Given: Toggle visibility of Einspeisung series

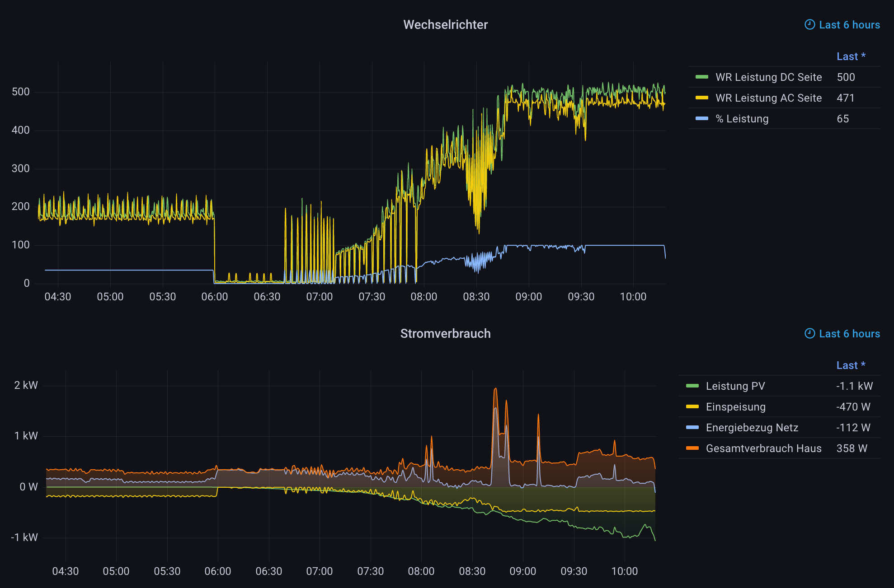Looking at the screenshot, I should pos(735,407).
